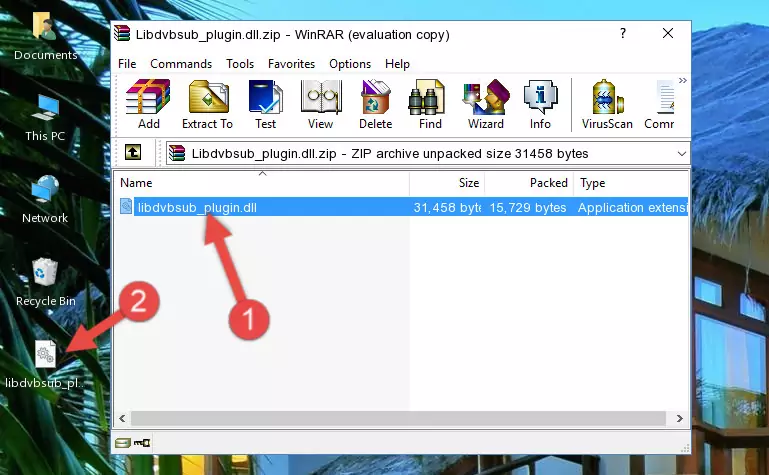The image size is (769, 475).
Task: Select the libdvbsub_pl... file on desktop
Action: [45, 365]
